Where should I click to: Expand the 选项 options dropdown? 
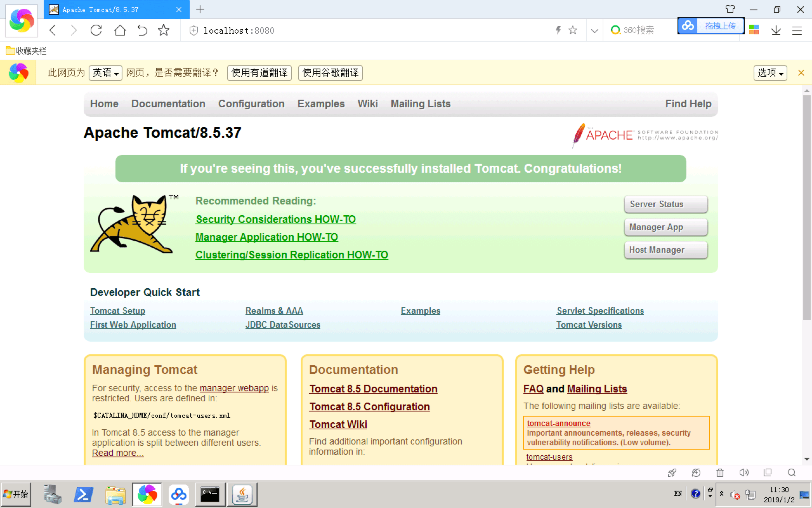770,73
